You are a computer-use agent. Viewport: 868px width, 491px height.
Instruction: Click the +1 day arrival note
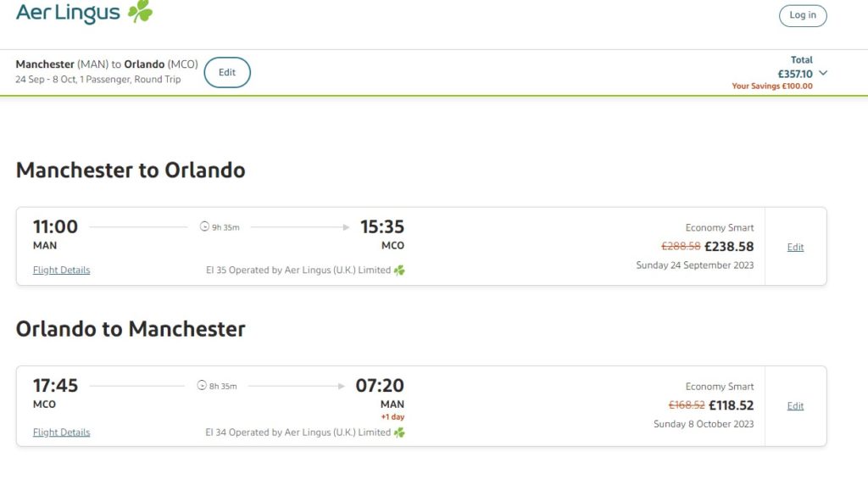tap(392, 417)
